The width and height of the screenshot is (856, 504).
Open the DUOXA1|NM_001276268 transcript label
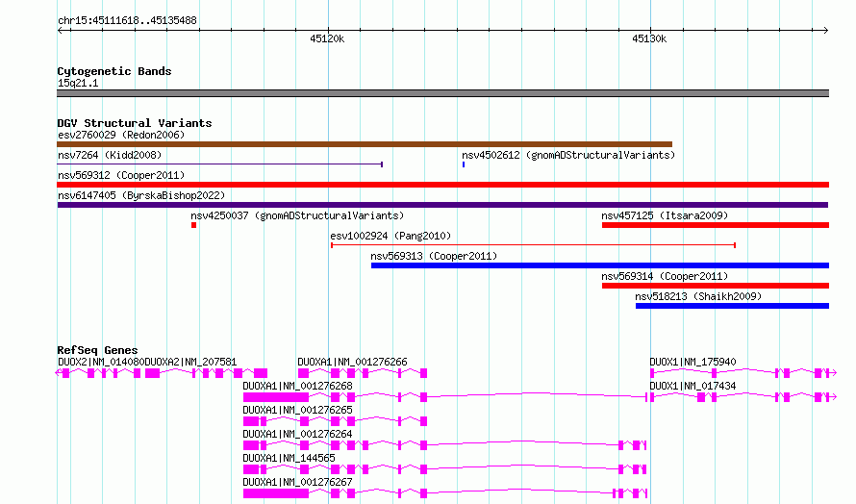pyautogui.click(x=297, y=386)
